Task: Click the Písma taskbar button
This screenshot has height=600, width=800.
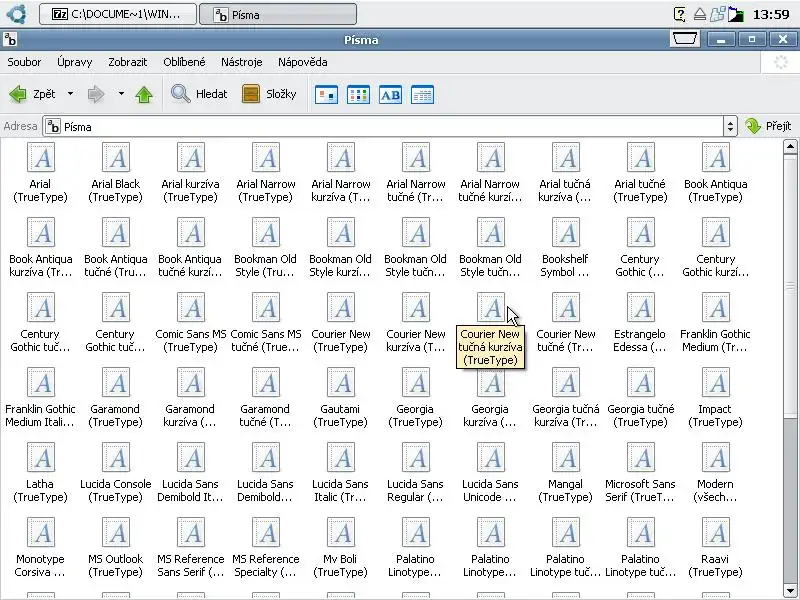Action: 278,14
